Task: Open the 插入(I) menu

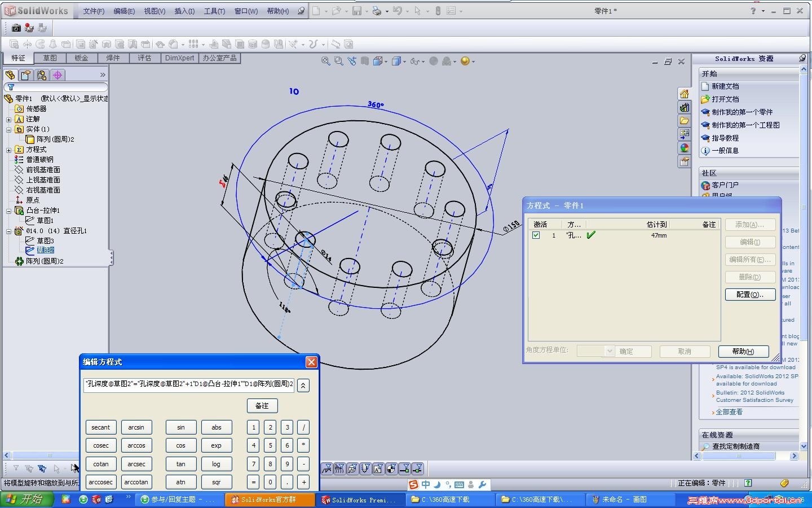Action: [184, 11]
